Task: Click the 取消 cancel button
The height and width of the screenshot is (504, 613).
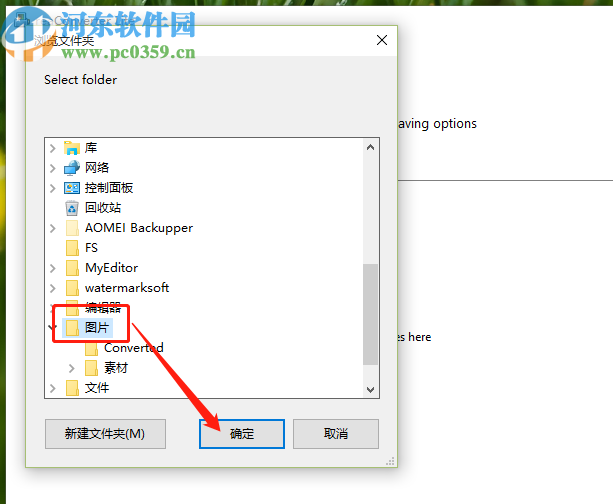Action: tap(336, 434)
